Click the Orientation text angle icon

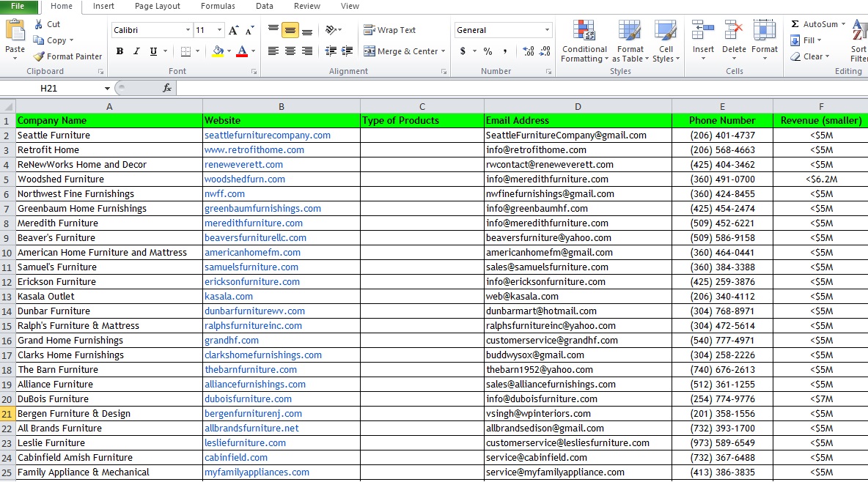coord(331,30)
